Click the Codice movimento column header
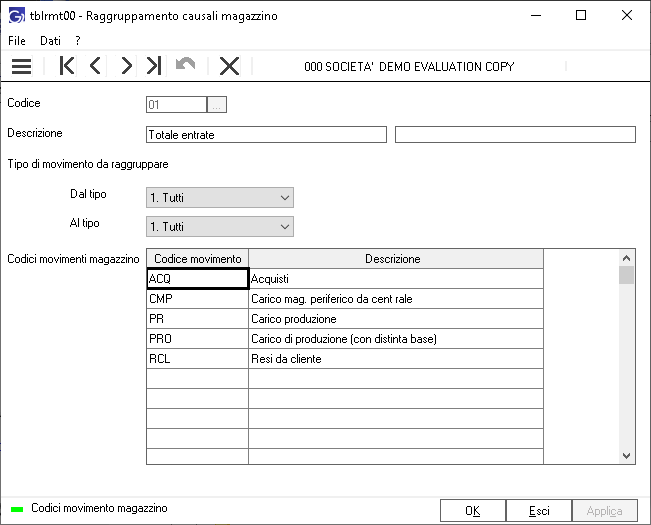This screenshot has width=651, height=525. tap(198, 259)
